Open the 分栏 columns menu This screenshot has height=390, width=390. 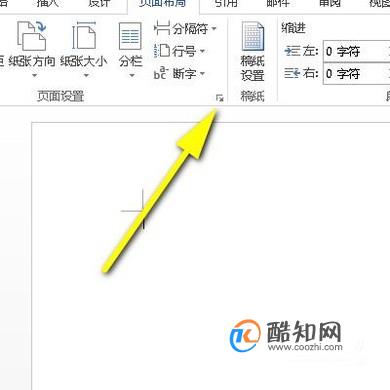coord(130,49)
